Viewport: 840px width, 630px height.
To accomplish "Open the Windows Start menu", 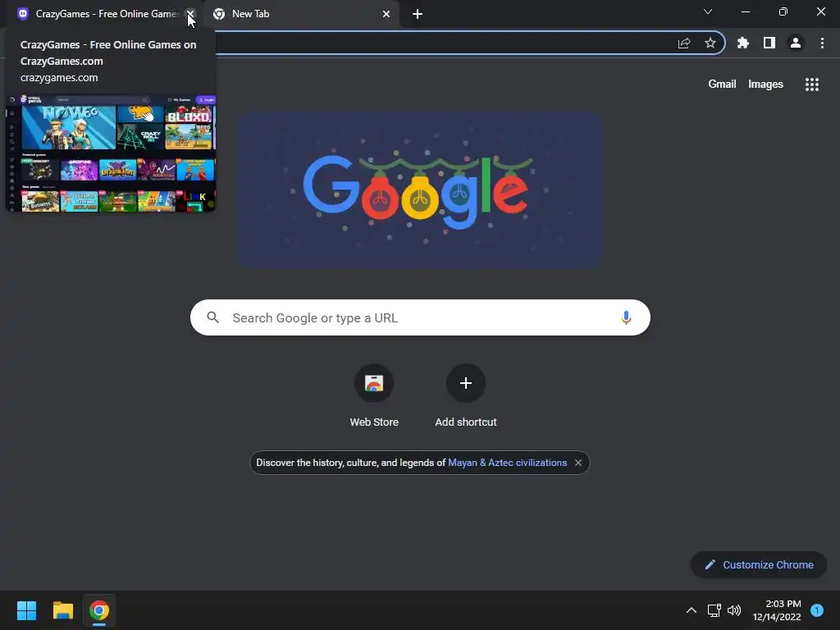I will [26, 610].
